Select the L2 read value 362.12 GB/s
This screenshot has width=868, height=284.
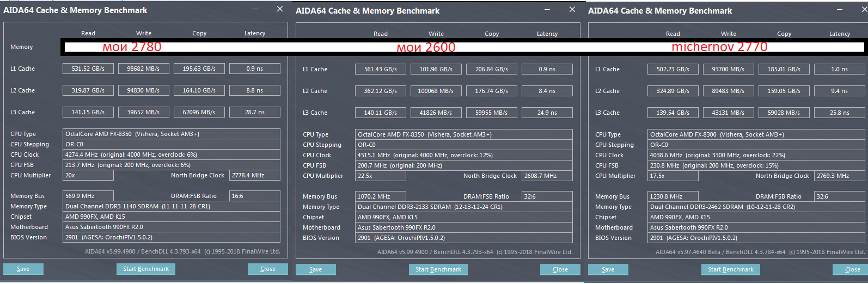point(381,91)
